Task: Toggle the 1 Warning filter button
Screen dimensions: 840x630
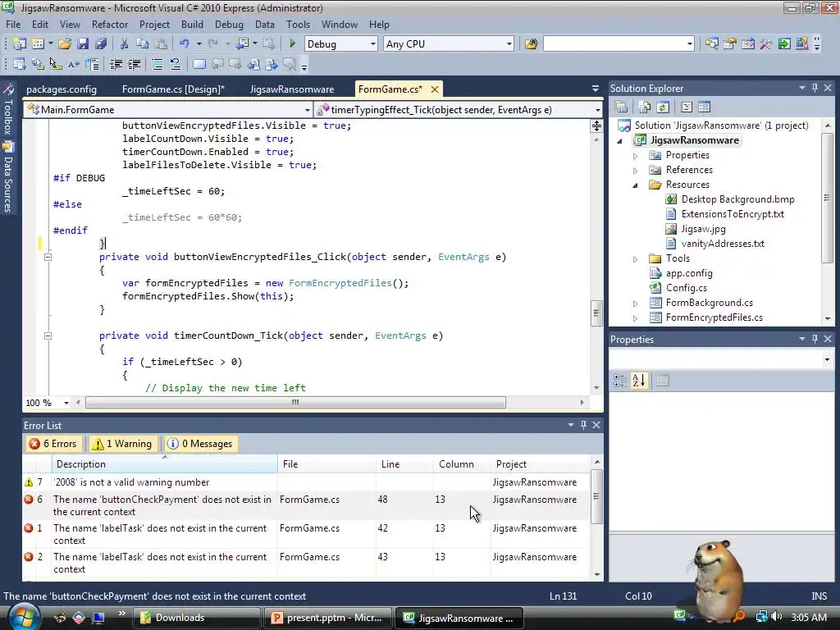Action: (123, 444)
